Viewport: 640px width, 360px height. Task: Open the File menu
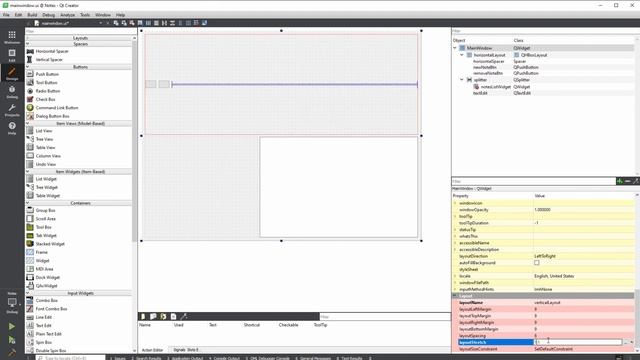coord(6,15)
